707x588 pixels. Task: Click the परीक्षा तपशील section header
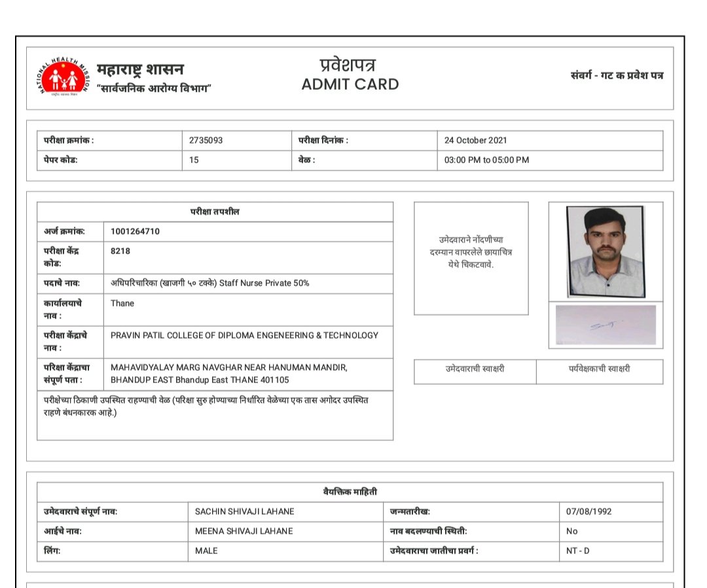(215, 211)
